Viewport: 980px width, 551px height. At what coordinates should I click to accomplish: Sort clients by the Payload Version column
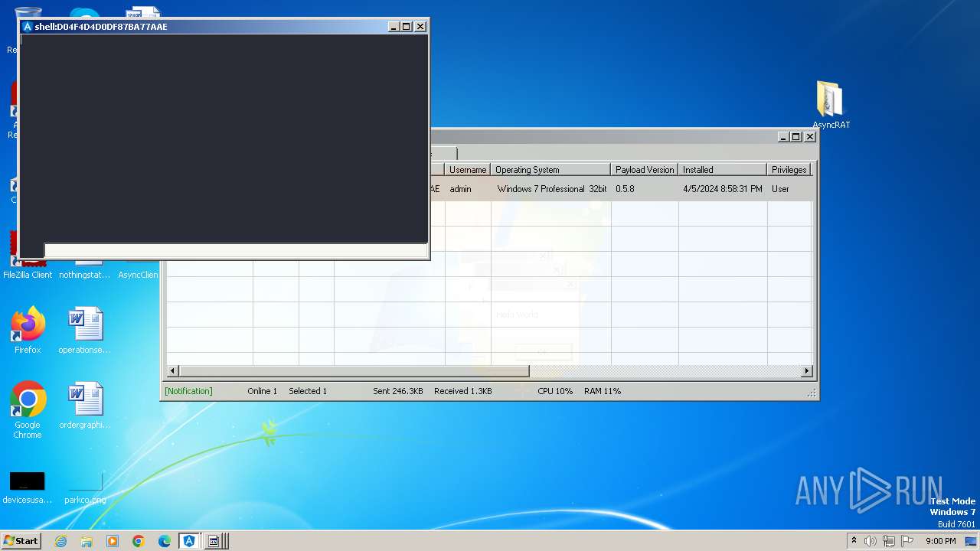(645, 170)
